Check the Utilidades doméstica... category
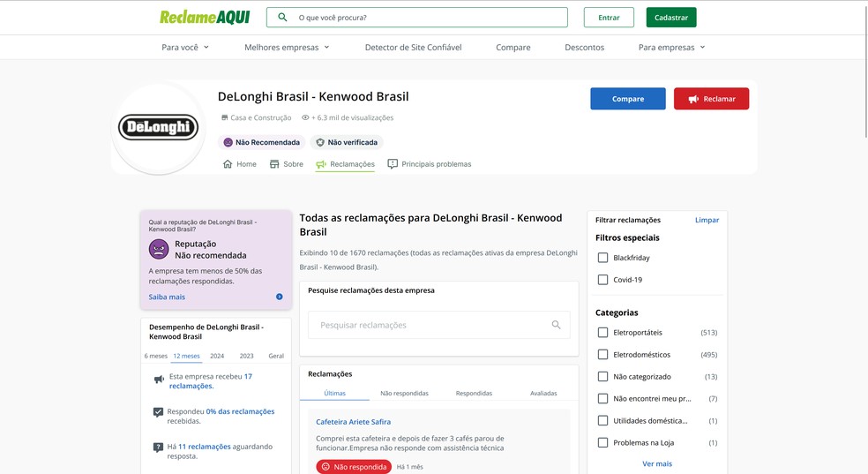The width and height of the screenshot is (868, 474). click(x=602, y=421)
